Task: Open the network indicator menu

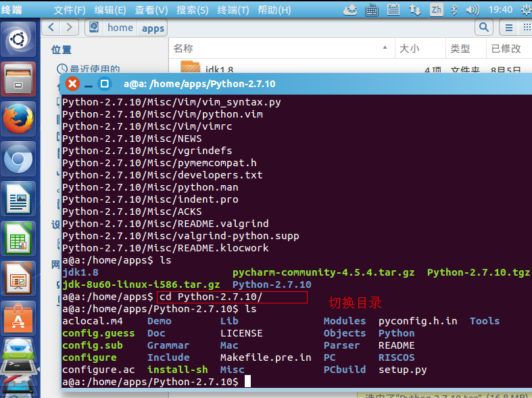Action: click(x=415, y=10)
